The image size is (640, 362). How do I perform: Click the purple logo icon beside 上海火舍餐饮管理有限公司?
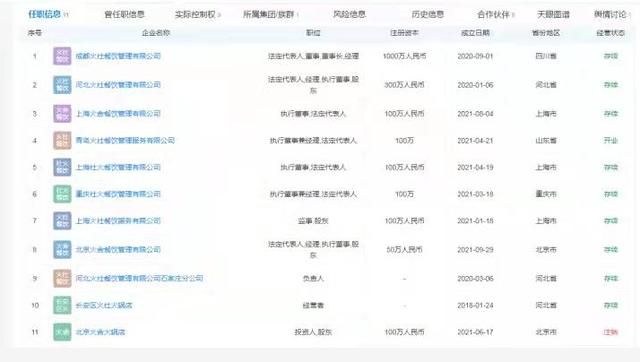pyautogui.click(x=62, y=113)
